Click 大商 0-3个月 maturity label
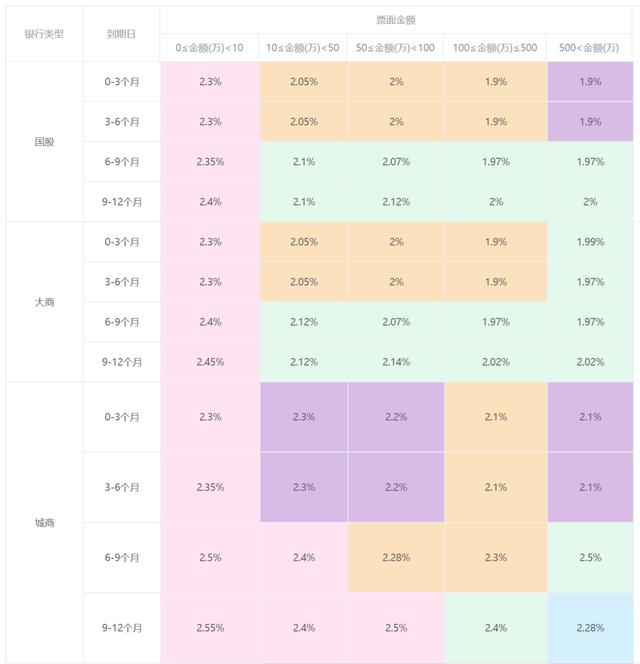Image resolution: width=640 pixels, height=664 pixels. click(121, 242)
